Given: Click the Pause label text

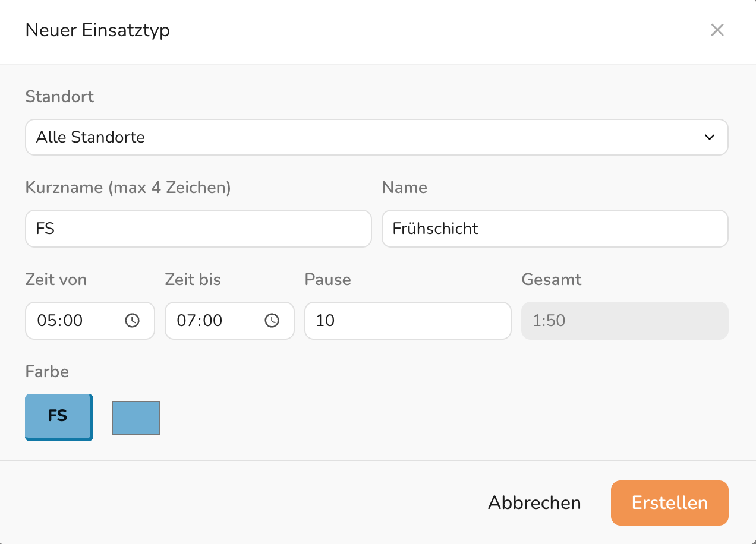Looking at the screenshot, I should point(327,280).
